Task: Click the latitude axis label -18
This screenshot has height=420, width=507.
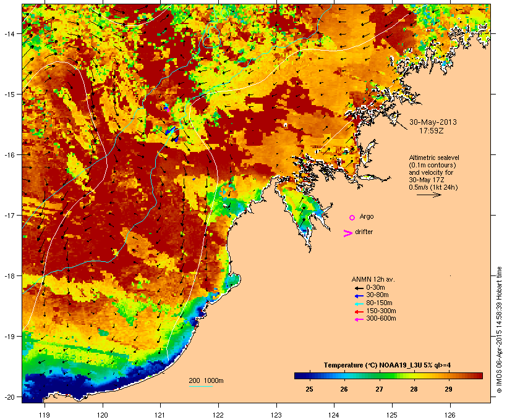Action: [x=9, y=276]
